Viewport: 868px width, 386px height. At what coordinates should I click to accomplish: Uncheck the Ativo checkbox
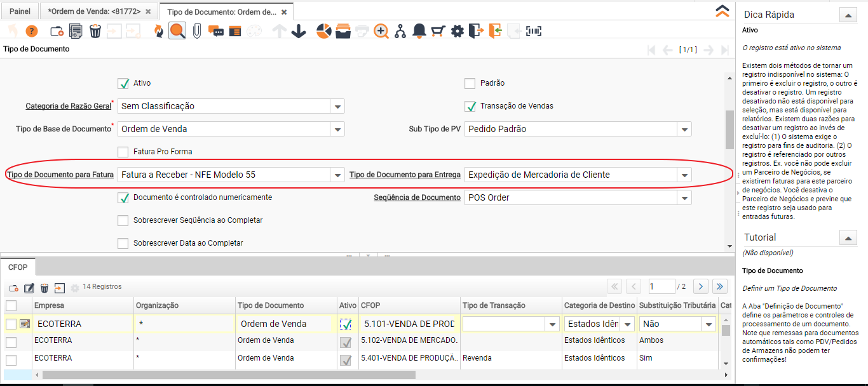[x=123, y=83]
